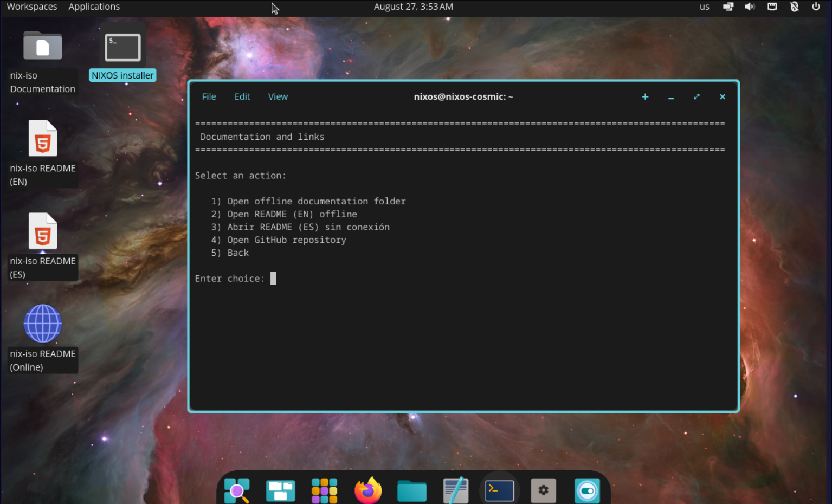This screenshot has width=832, height=504.
Task: Launch the NIXOS installer desktop icon
Action: pyautogui.click(x=122, y=48)
